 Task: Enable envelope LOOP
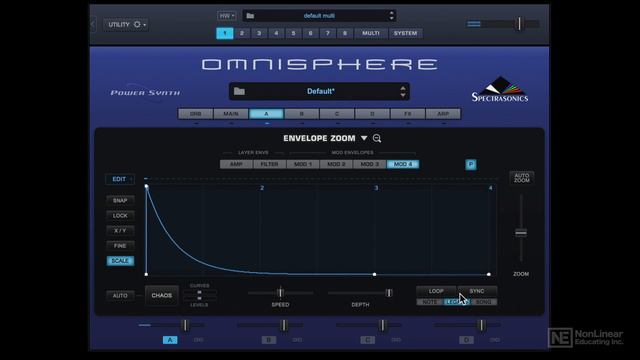tap(436, 291)
